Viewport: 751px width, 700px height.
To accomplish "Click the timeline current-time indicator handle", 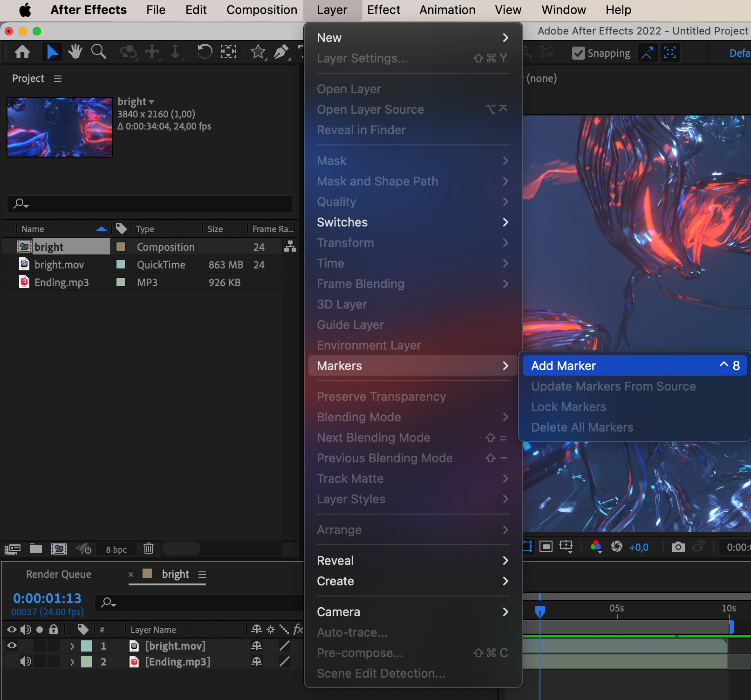I will (x=540, y=611).
